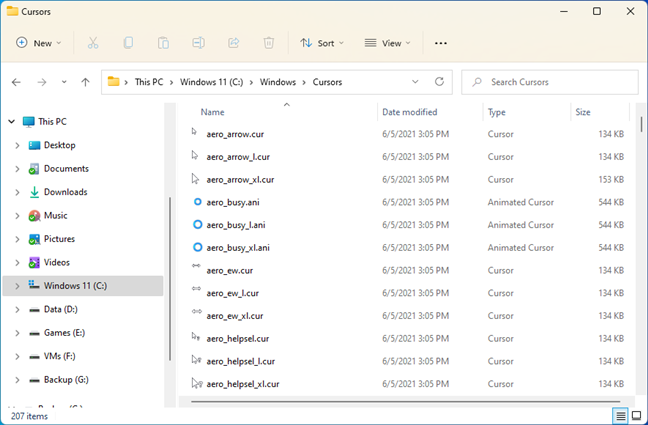Image resolution: width=648 pixels, height=425 pixels.
Task: Click the Delete trash can icon
Action: 269,43
